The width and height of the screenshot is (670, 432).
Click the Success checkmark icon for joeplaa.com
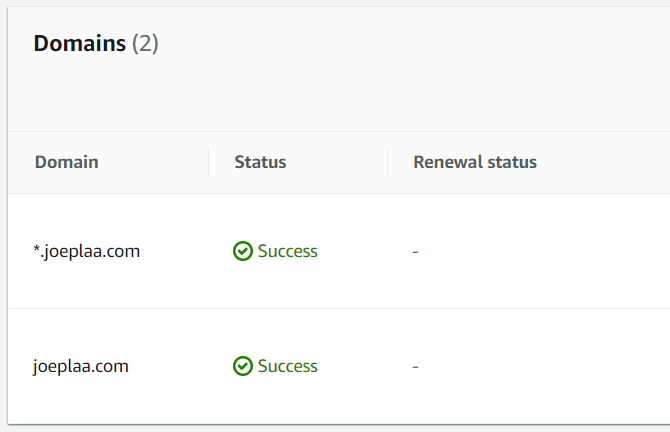[x=243, y=366]
